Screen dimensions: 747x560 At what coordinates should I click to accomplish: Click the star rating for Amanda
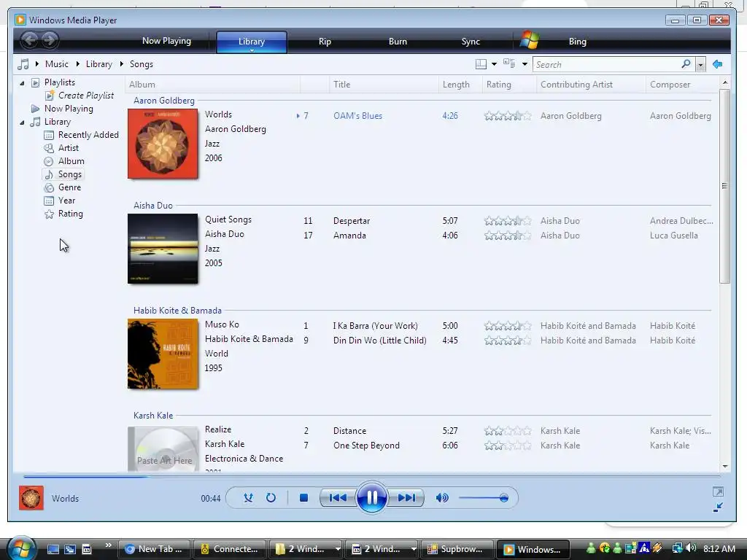508,236
